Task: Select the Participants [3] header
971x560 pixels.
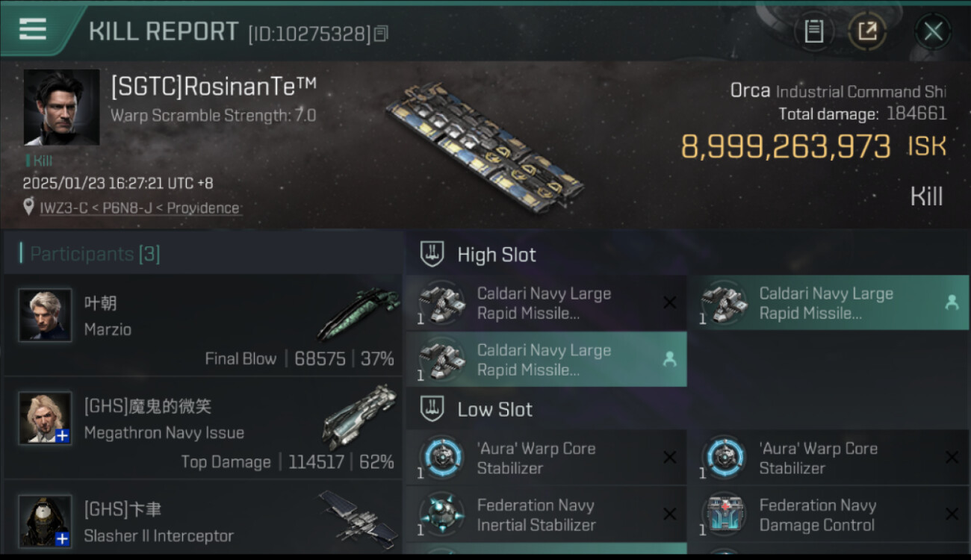Action: pyautogui.click(x=95, y=254)
